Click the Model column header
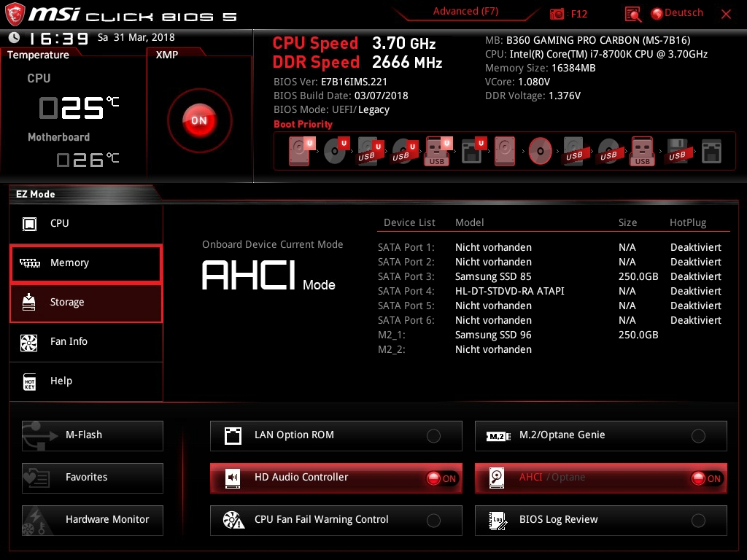747x560 pixels. point(469,223)
